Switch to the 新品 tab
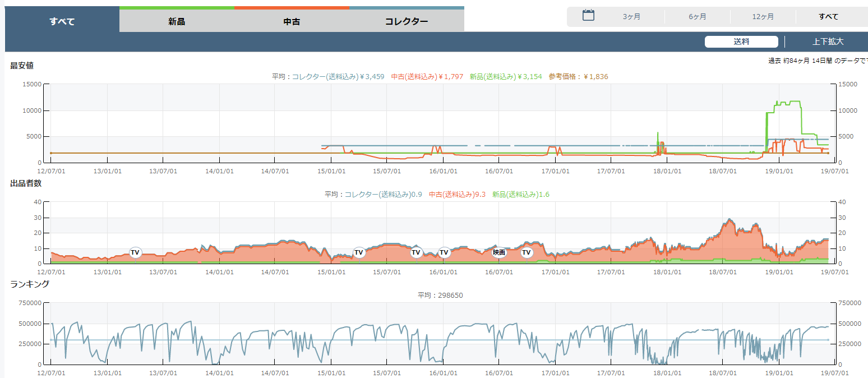This screenshot has width=868, height=378. [177, 22]
